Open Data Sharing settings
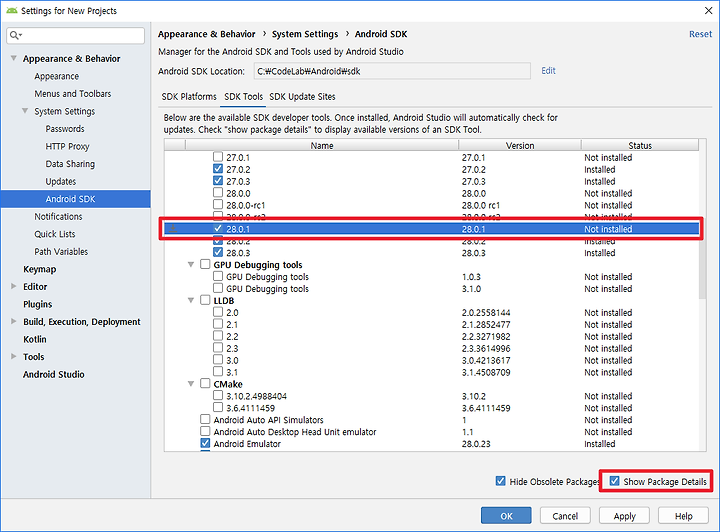 pos(70,164)
